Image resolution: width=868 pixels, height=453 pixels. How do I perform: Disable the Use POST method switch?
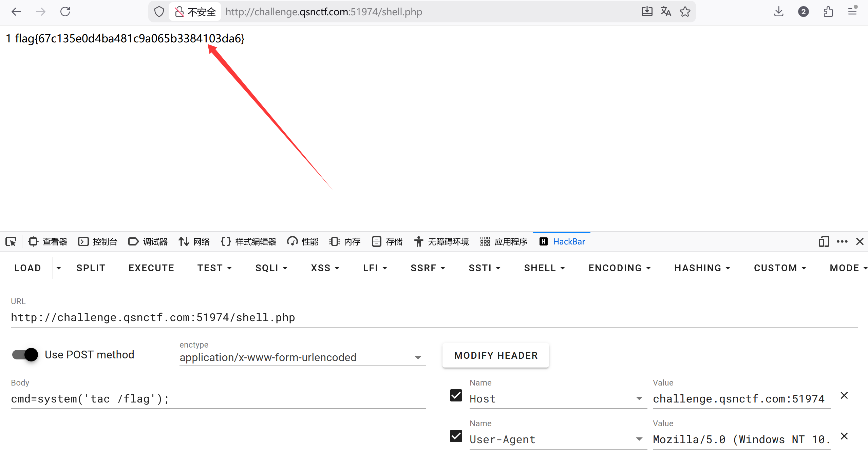[25, 355]
